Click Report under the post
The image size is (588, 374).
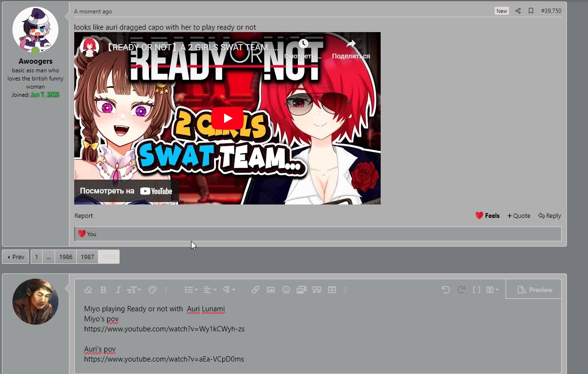point(84,216)
